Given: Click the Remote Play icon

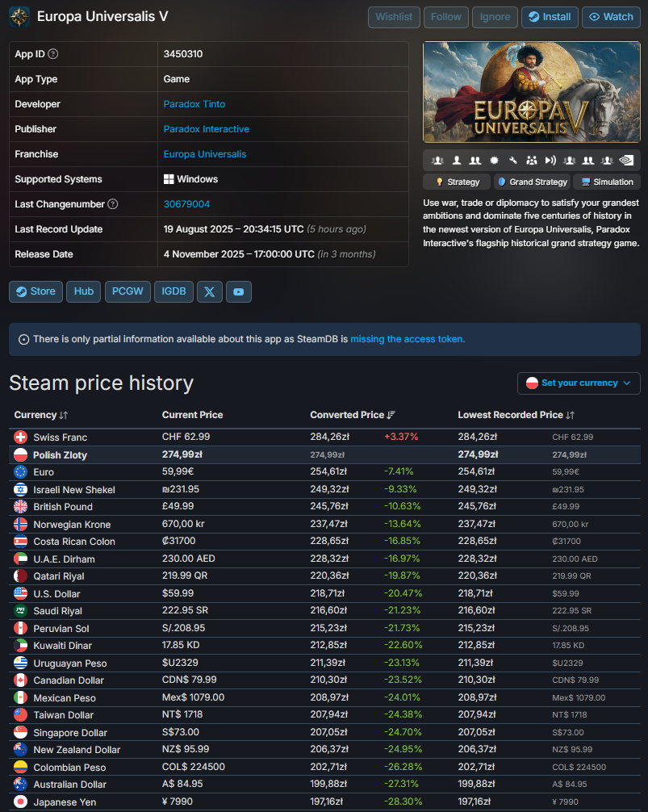Looking at the screenshot, I should [550, 161].
